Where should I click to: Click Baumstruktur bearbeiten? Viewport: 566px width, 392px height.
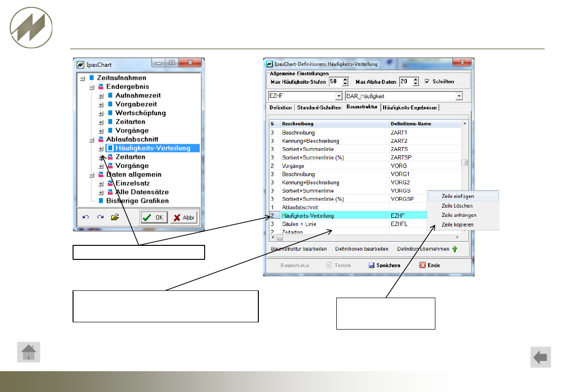click(x=299, y=249)
